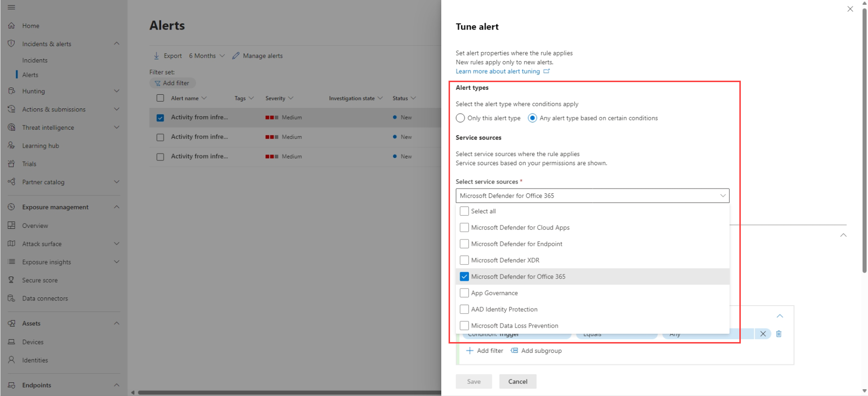The width and height of the screenshot is (868, 396).
Task: Open Incidents in the sidebar menu
Action: click(x=35, y=60)
